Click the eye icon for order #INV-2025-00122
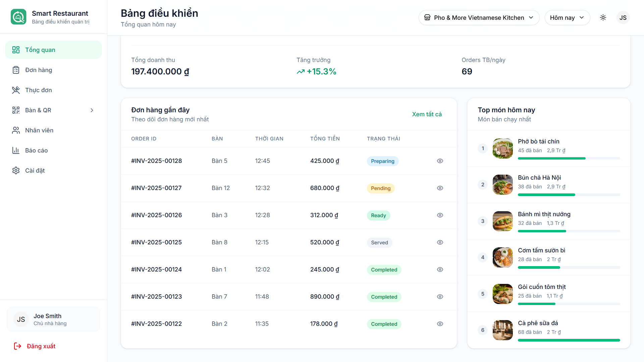Viewport: 644px width, 362px height. [440, 324]
